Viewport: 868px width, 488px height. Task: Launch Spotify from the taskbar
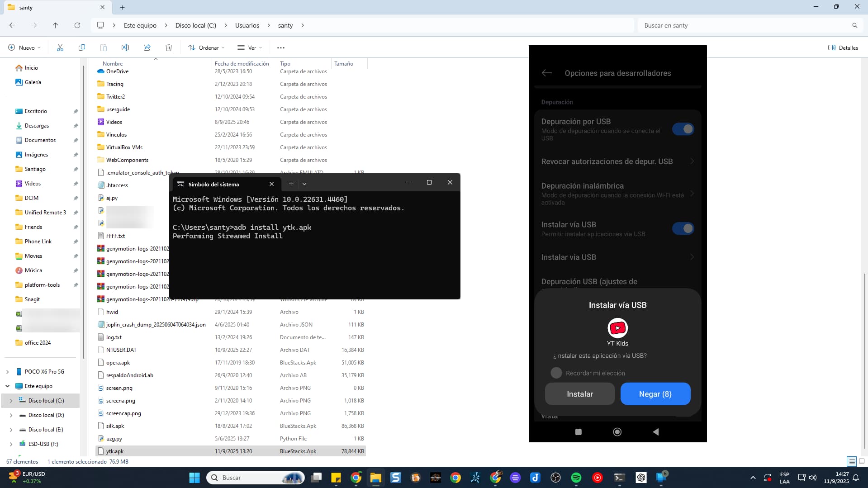pos(575,478)
